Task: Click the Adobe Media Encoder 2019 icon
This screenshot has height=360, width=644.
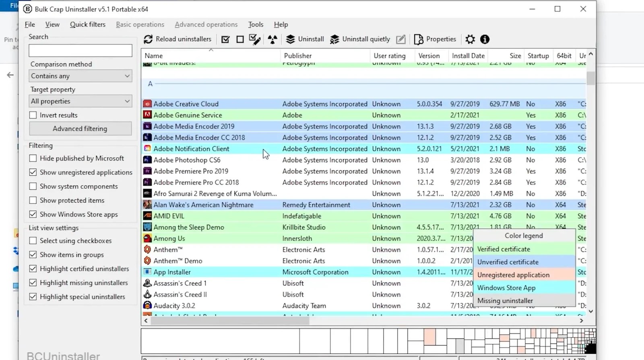Action: coord(147,126)
